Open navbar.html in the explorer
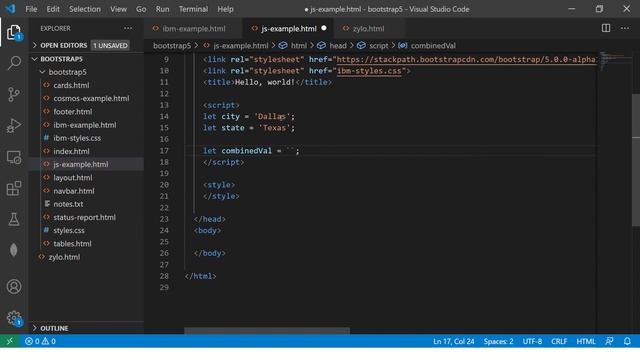The image size is (640, 360). [73, 191]
